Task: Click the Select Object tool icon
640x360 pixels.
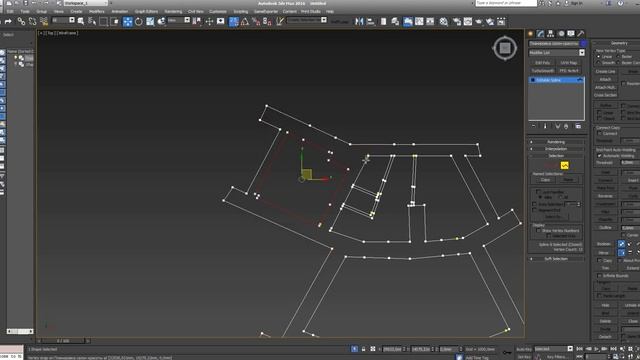Action: coord(81,21)
